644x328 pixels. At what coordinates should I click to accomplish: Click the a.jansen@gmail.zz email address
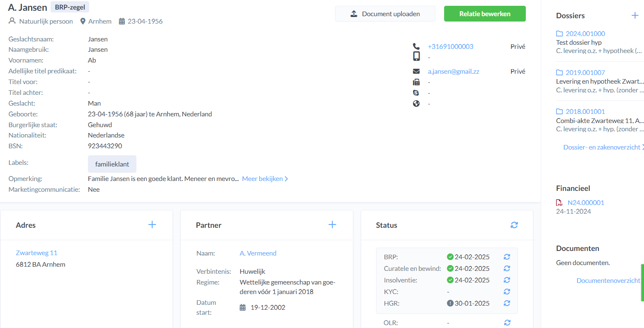(453, 71)
